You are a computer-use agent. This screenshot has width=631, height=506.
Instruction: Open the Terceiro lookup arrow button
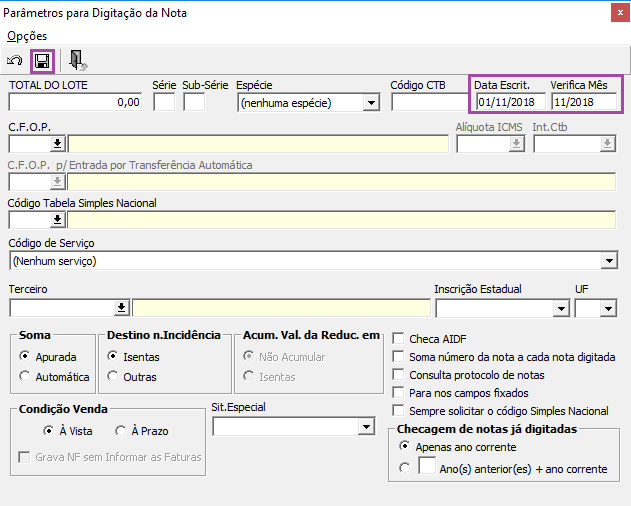coord(122,307)
